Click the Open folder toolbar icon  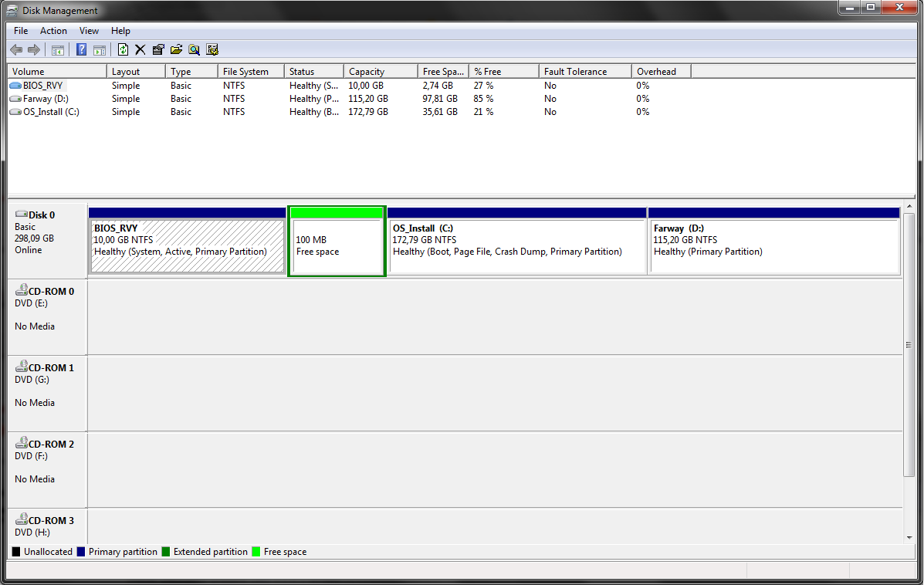[176, 50]
